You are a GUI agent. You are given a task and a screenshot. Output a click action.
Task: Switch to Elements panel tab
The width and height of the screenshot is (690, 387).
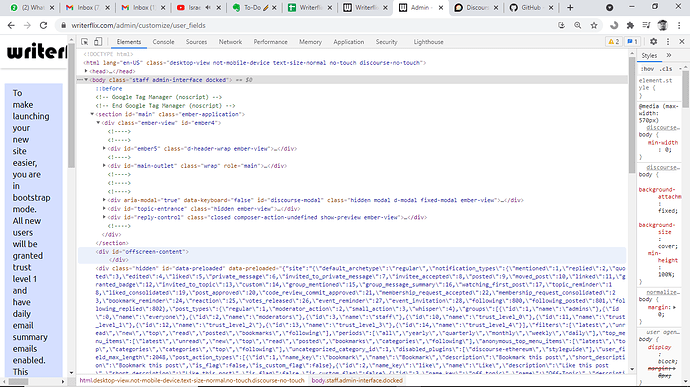(128, 42)
